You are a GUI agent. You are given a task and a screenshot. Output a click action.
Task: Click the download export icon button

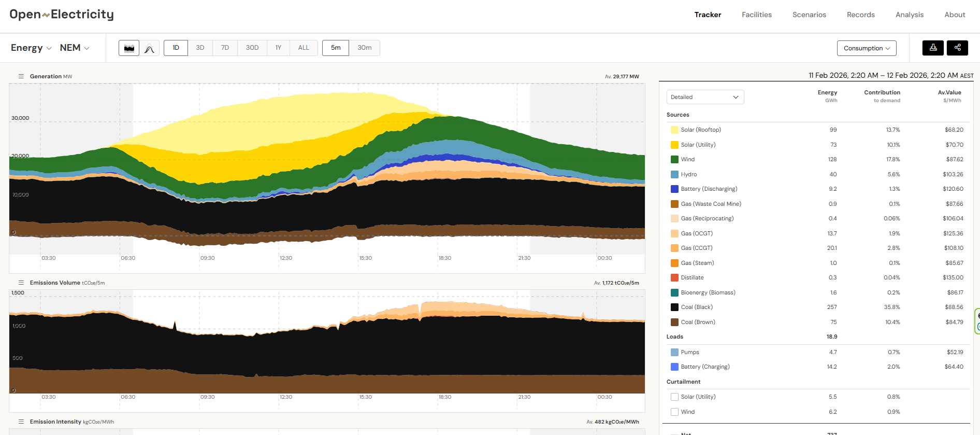[x=933, y=48]
